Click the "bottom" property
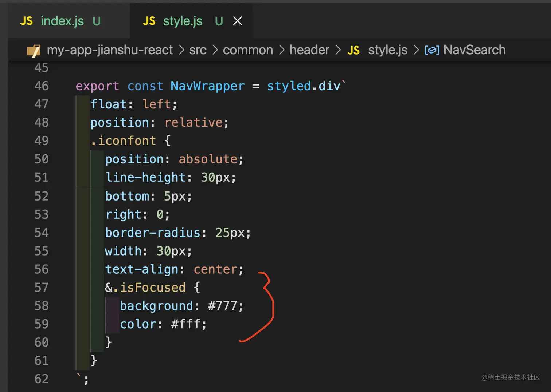The image size is (551, 392). (x=127, y=196)
